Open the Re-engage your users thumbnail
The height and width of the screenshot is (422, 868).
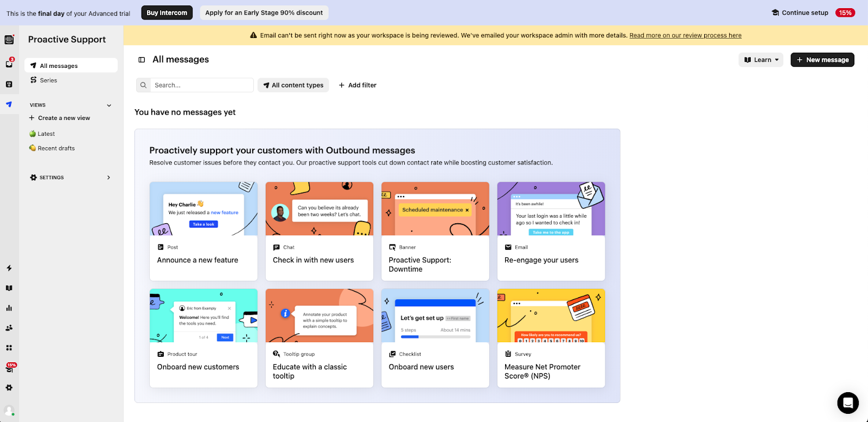(x=551, y=209)
